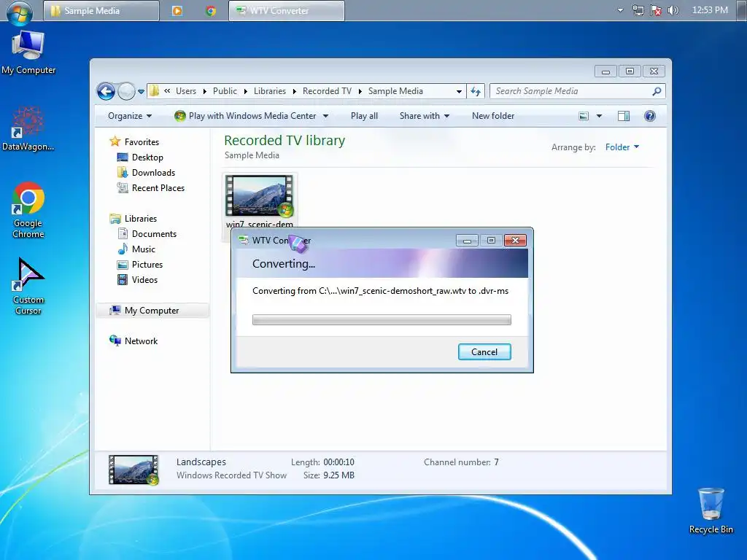Toggle the preview pane

(x=624, y=116)
